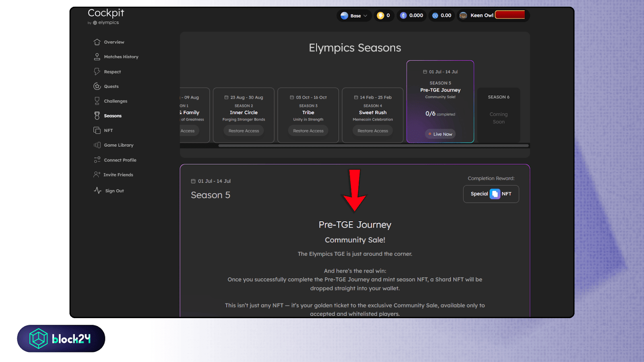The width and height of the screenshot is (644, 362).
Task: Click the Matches History person icon
Action: click(97, 57)
